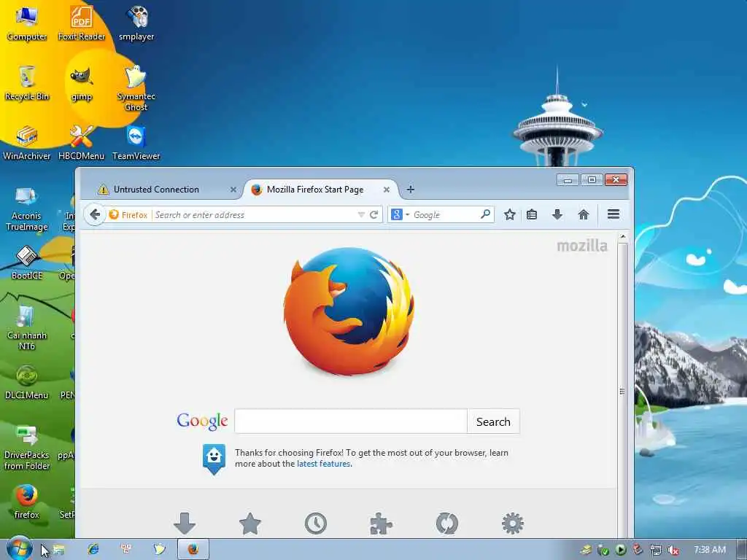
Task: Open a new tab with the plus button
Action: [410, 190]
